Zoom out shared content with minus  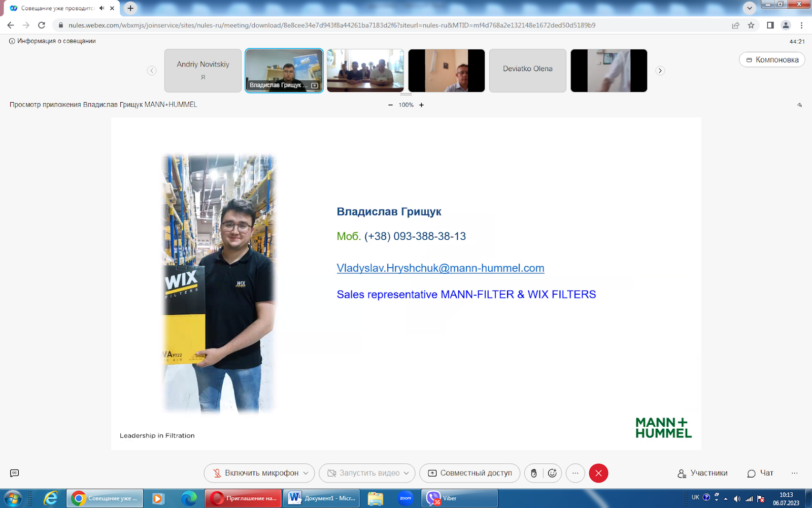pos(390,105)
